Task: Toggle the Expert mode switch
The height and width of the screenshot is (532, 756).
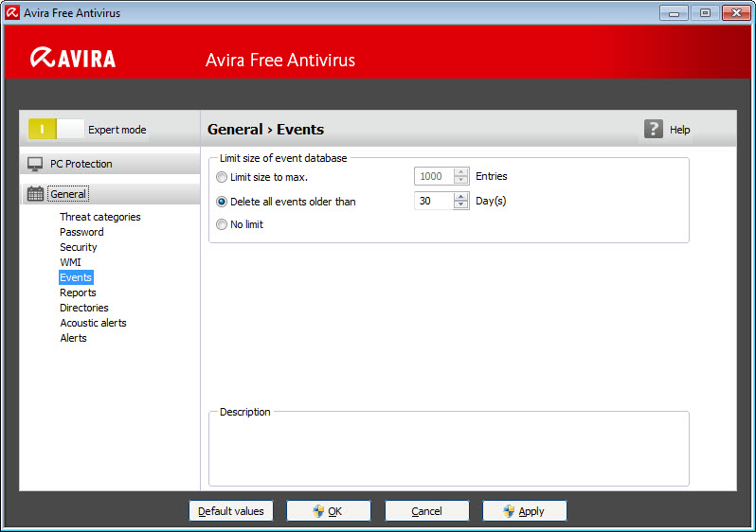Action: 56,129
